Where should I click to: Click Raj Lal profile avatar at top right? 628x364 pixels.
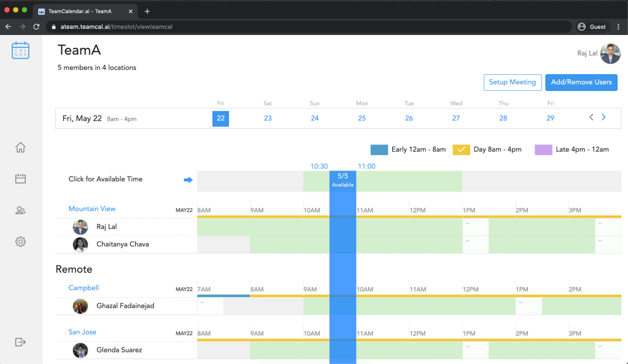pos(610,54)
